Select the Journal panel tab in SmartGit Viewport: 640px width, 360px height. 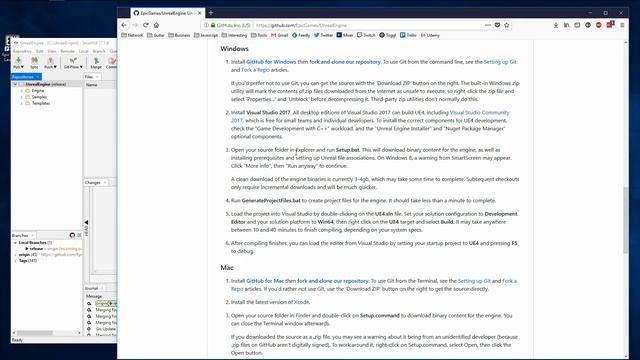[x=94, y=288]
